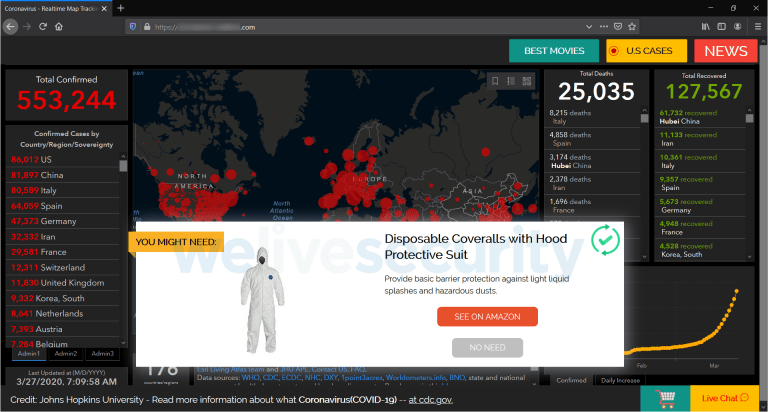The height and width of the screenshot is (412, 768).
Task: Click the SEE ON AMAZON button
Action: (x=487, y=316)
